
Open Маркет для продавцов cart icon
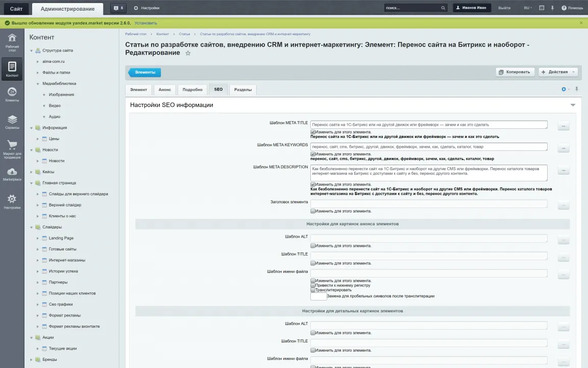point(12,149)
